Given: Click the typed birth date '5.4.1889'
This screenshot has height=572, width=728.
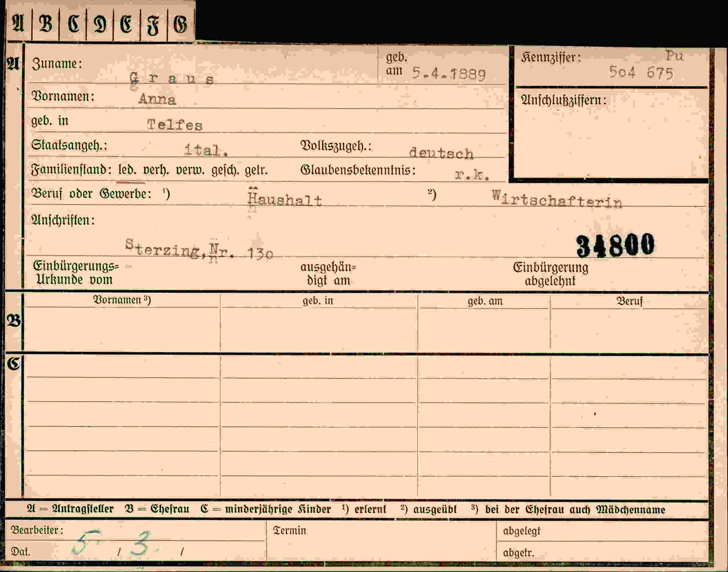Looking at the screenshot, I should 449,74.
